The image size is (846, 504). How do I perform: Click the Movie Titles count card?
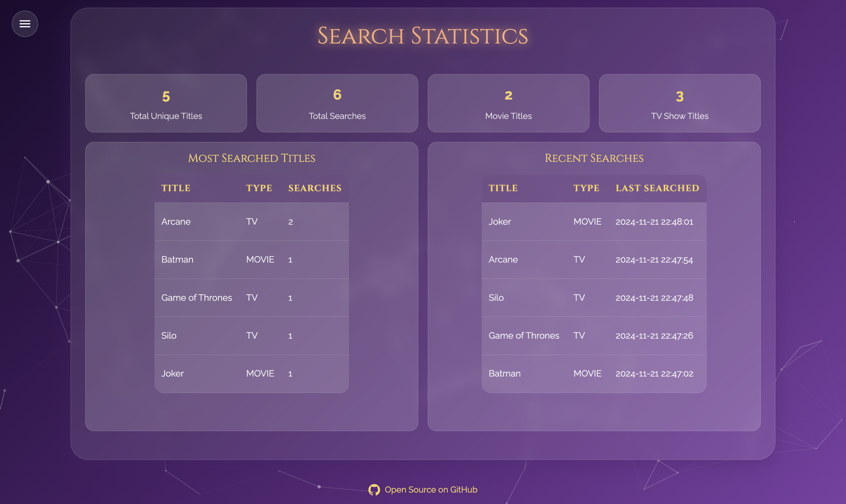508,103
